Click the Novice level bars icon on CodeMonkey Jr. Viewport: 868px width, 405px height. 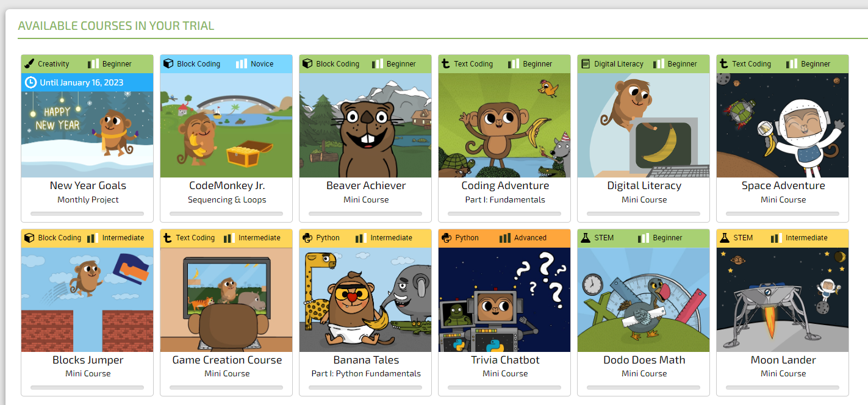coord(242,64)
